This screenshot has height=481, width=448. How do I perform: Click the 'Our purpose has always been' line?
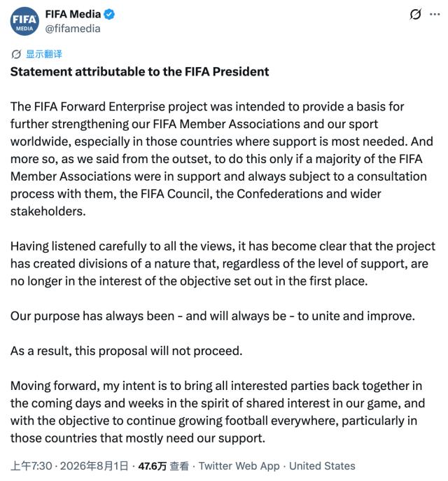pyautogui.click(x=213, y=316)
